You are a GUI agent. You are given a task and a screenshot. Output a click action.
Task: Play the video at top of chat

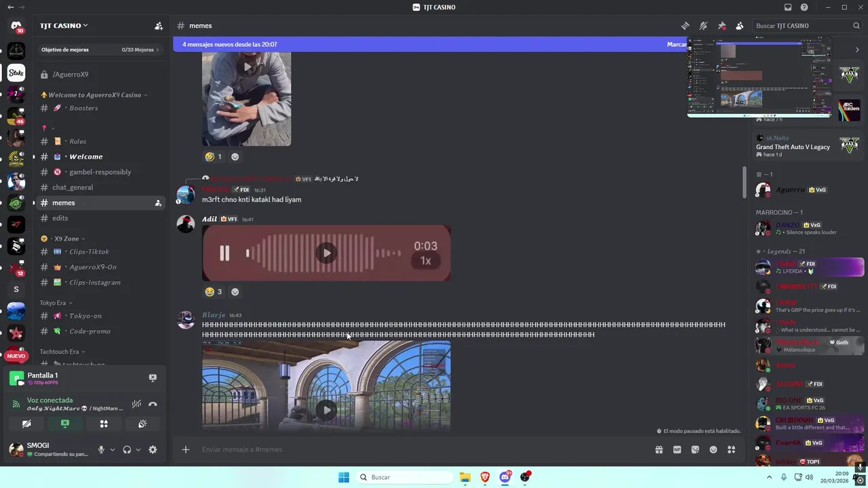[247, 67]
